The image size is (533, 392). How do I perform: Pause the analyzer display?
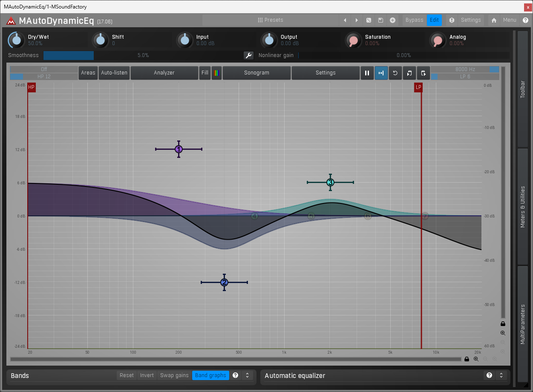point(367,73)
